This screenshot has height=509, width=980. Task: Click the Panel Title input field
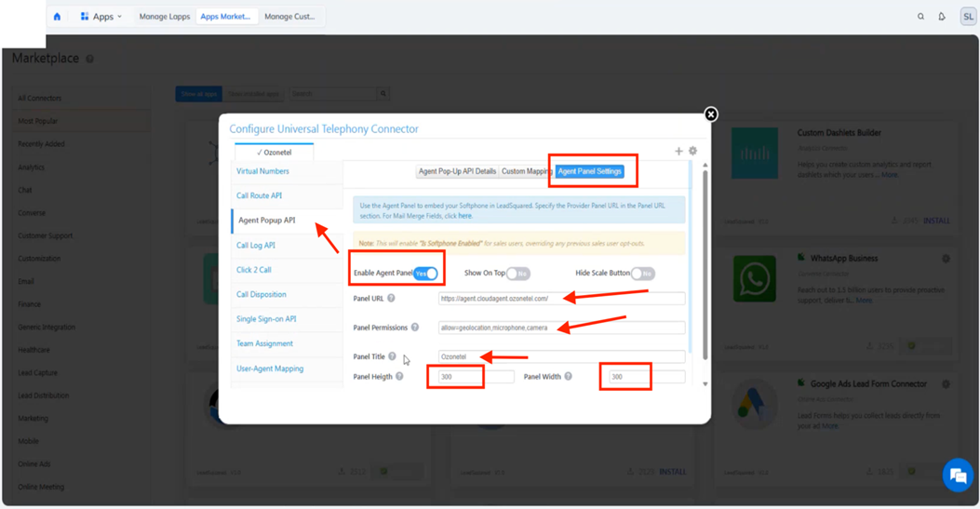click(x=561, y=356)
